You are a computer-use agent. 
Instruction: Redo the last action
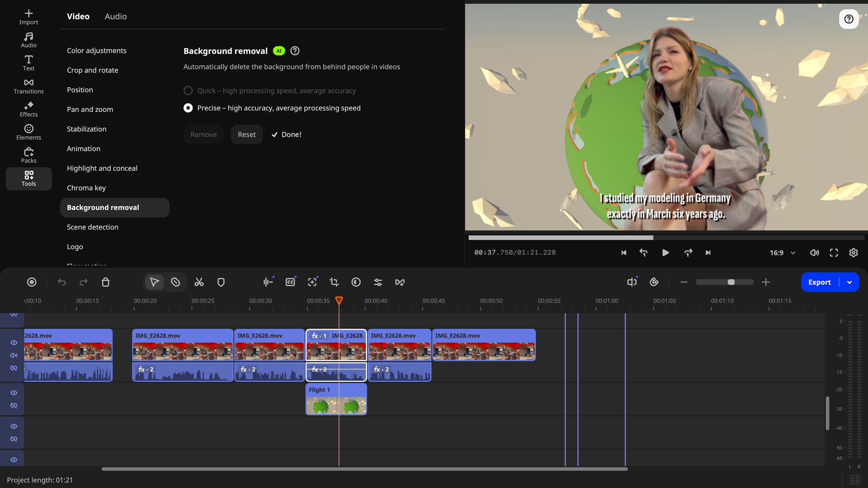click(x=84, y=282)
